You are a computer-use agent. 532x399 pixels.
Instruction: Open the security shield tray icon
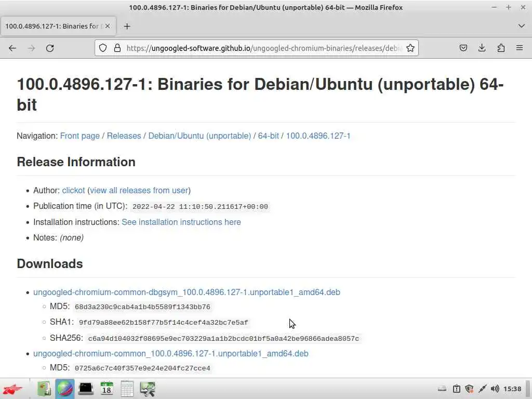click(469, 389)
